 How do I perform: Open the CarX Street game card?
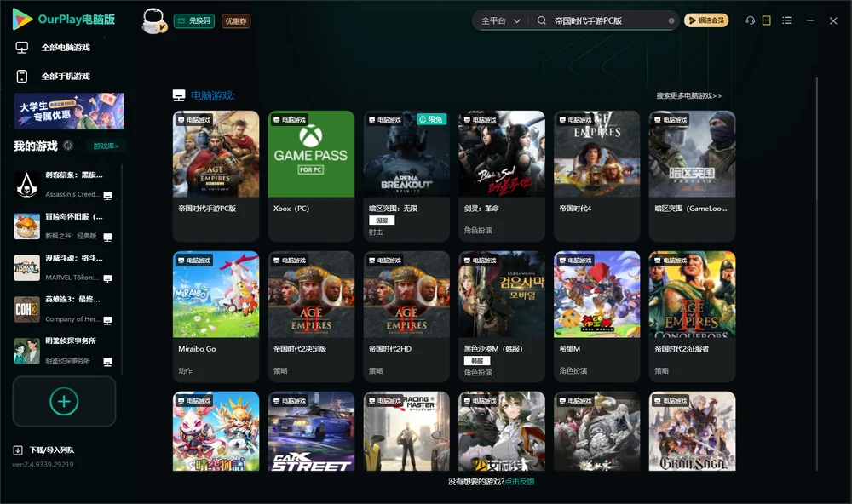click(311, 432)
